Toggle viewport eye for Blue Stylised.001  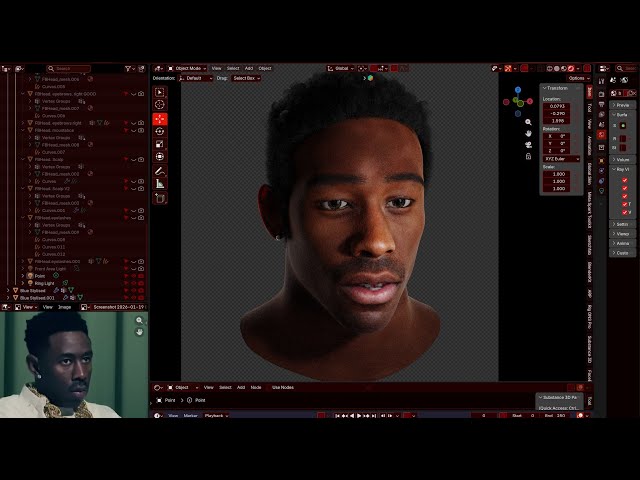pos(133,298)
